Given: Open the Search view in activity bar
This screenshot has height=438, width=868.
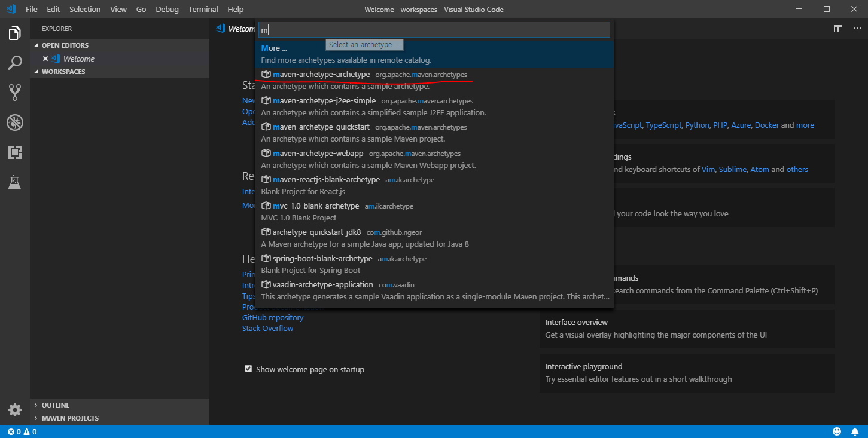Looking at the screenshot, I should (x=15, y=62).
